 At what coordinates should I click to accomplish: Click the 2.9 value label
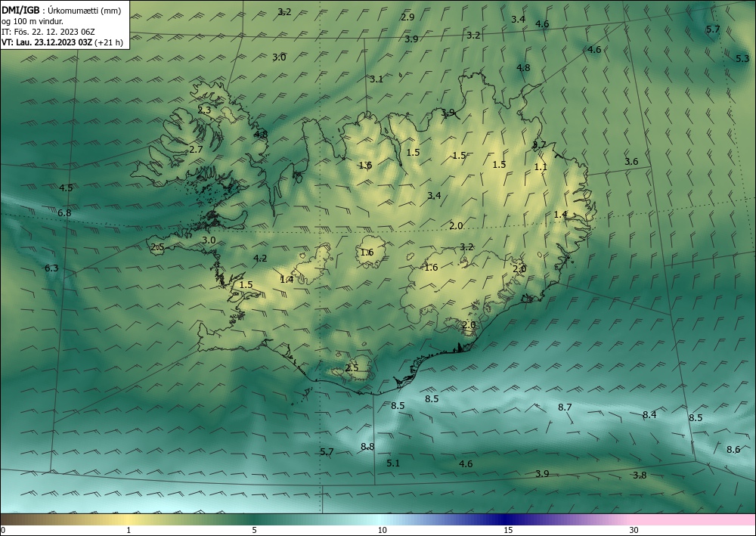click(407, 17)
